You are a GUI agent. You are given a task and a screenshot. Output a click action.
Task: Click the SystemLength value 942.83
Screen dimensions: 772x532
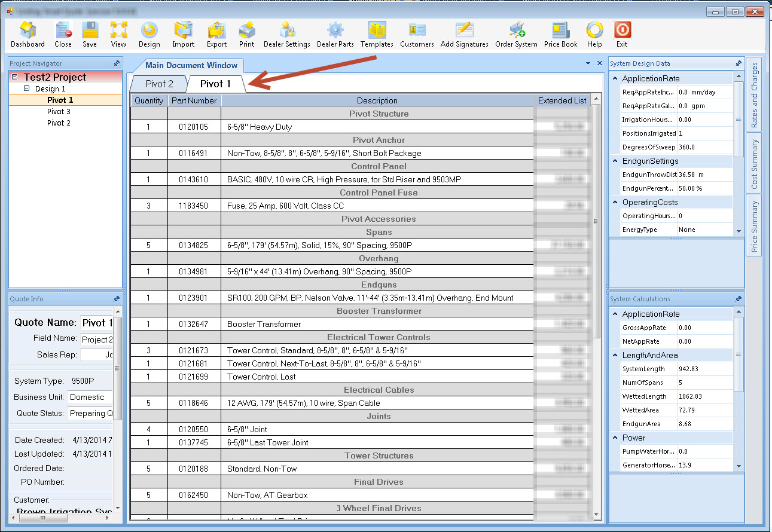pyautogui.click(x=705, y=369)
